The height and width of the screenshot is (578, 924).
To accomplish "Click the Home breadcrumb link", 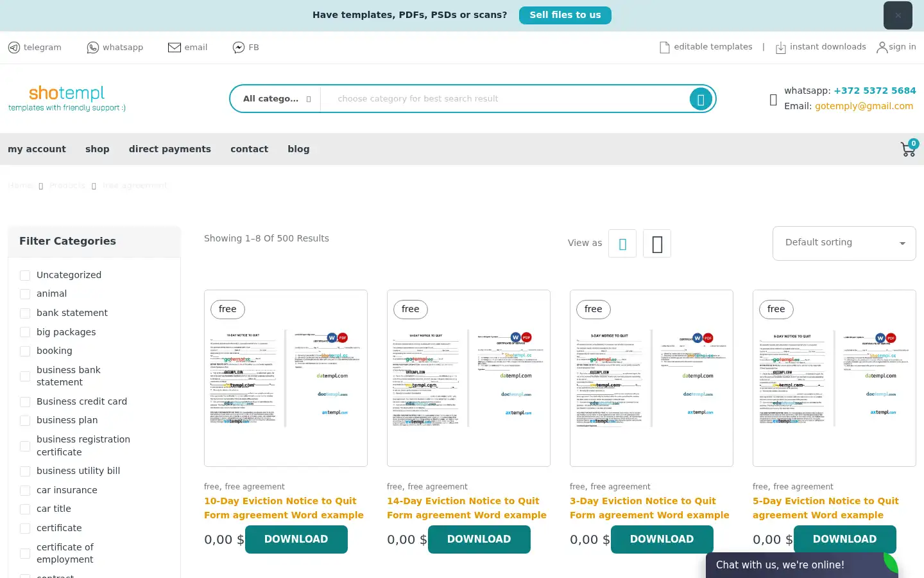I will [x=20, y=186].
